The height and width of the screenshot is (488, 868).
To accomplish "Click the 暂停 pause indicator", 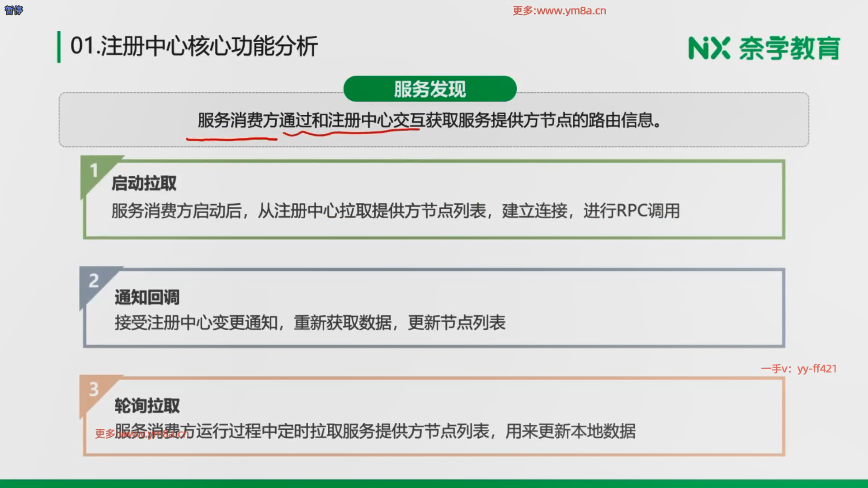I will (x=14, y=10).
